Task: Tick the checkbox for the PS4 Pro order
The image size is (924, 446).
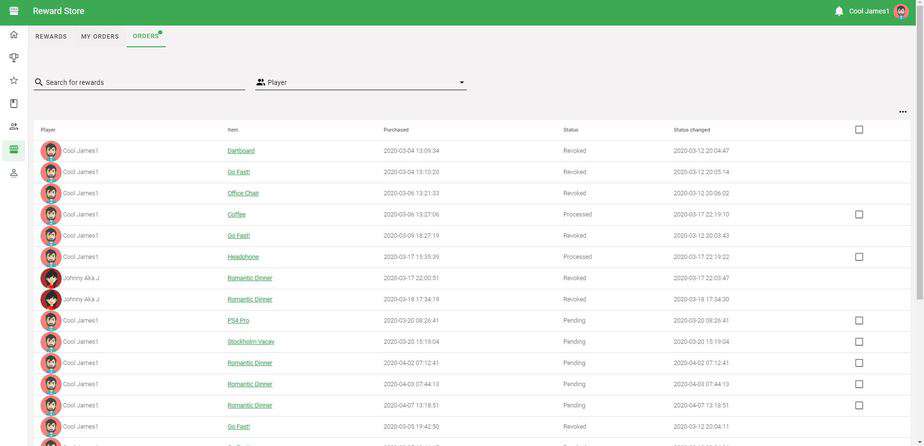Action: (859, 321)
